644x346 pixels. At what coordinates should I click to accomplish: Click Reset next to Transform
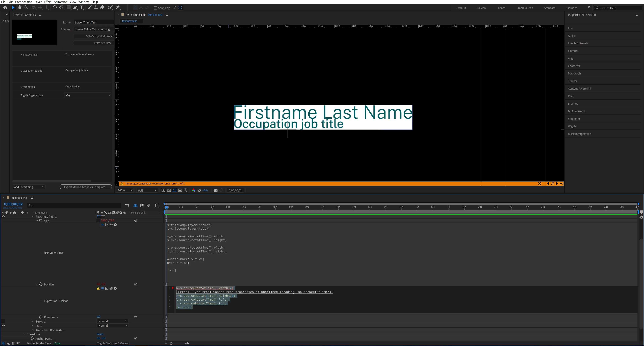[100, 334]
